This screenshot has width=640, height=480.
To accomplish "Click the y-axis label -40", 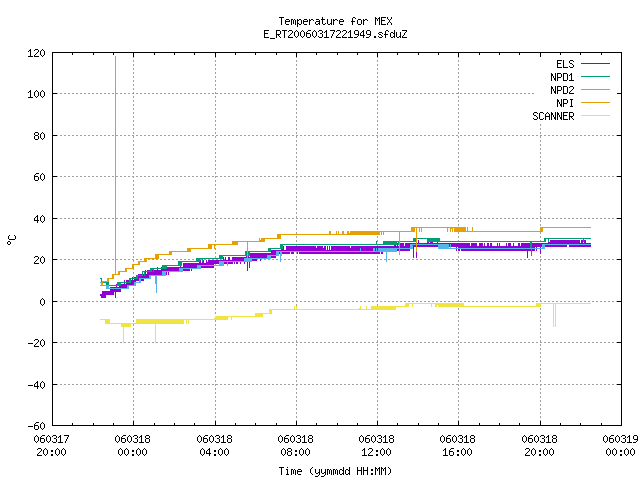I will [x=36, y=385].
